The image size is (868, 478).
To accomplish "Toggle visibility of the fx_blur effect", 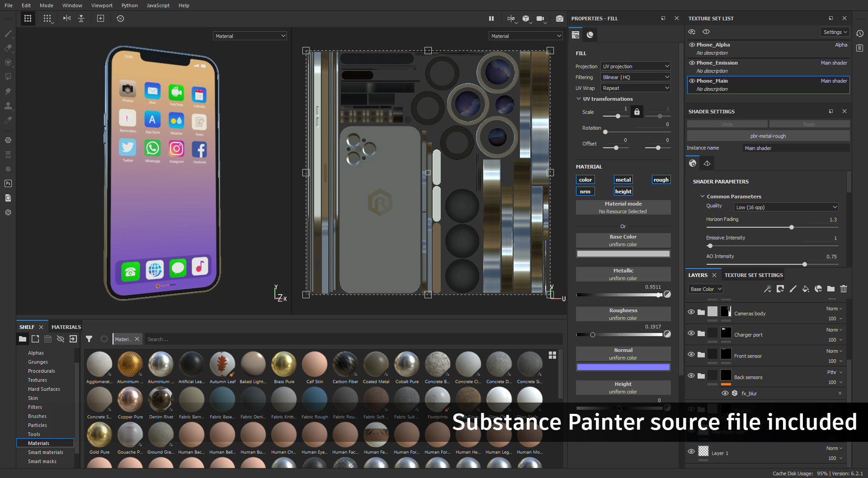I will click(725, 393).
